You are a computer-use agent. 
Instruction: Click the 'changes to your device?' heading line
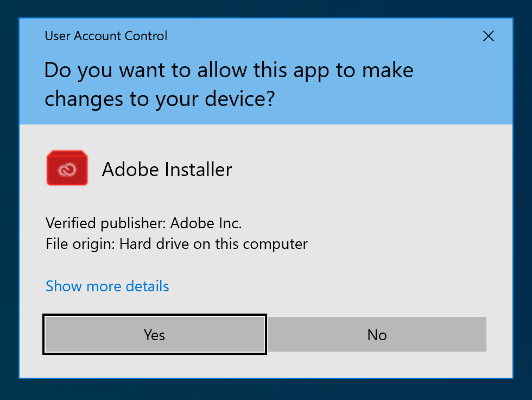coord(160,98)
